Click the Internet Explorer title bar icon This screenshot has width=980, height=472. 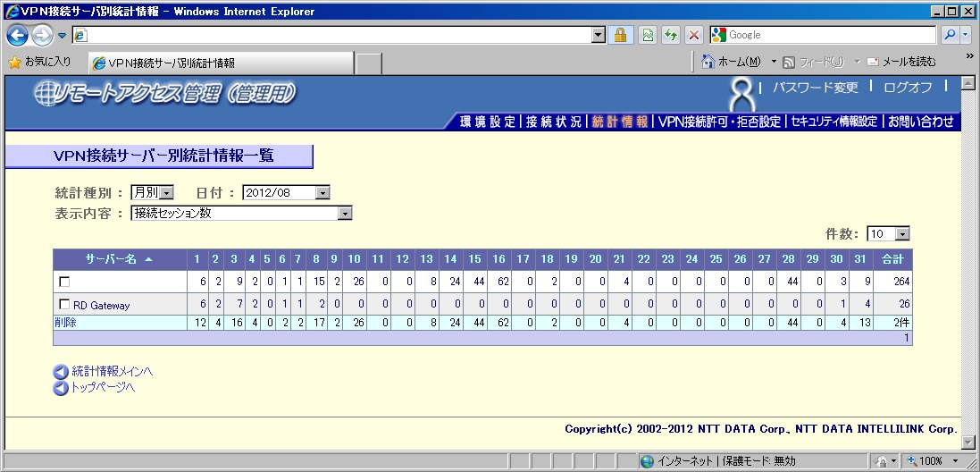pyautogui.click(x=12, y=12)
